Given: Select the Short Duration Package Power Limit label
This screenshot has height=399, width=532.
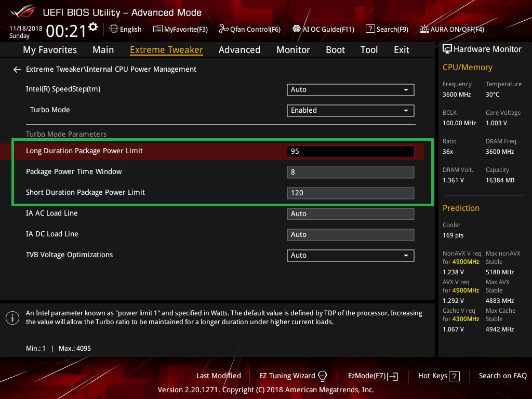Looking at the screenshot, I should 86,192.
